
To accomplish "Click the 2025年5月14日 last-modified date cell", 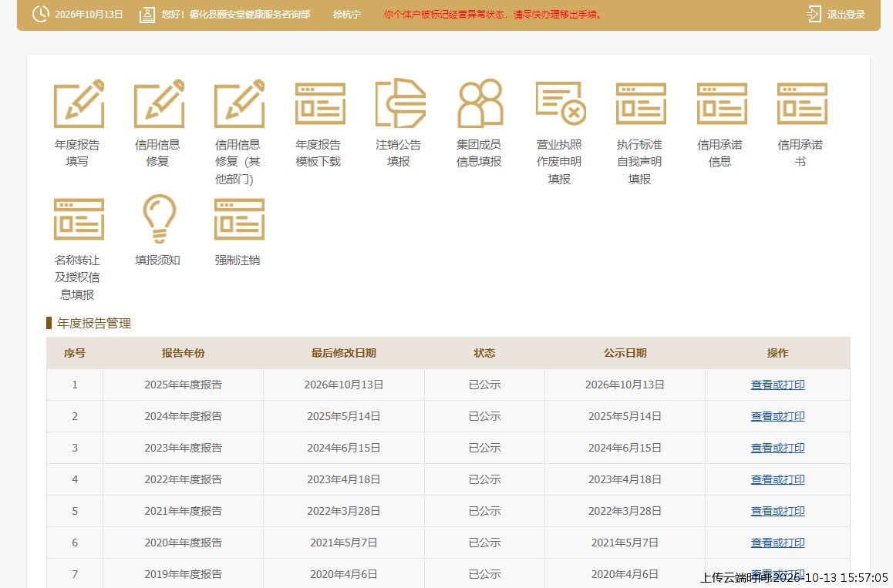I will (x=343, y=416).
